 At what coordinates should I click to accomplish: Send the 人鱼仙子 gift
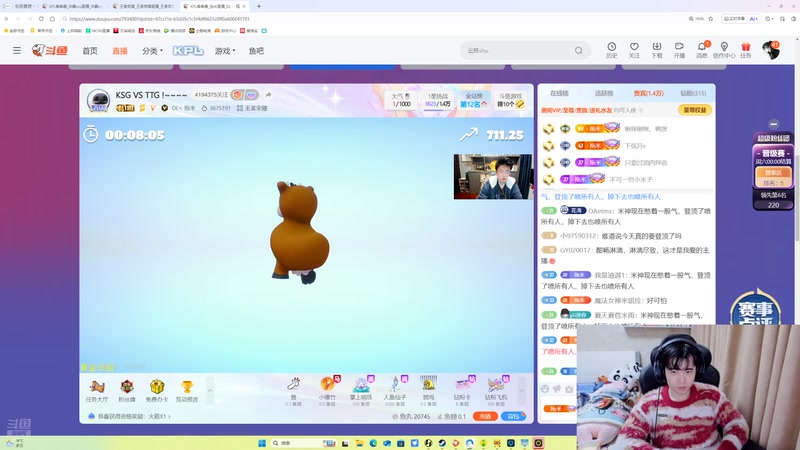[394, 392]
